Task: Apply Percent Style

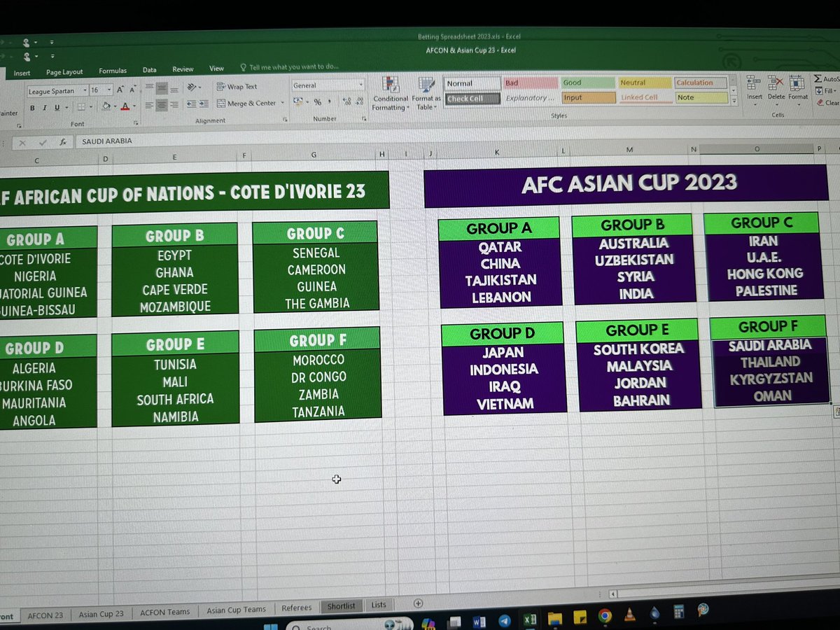Action: (x=317, y=102)
